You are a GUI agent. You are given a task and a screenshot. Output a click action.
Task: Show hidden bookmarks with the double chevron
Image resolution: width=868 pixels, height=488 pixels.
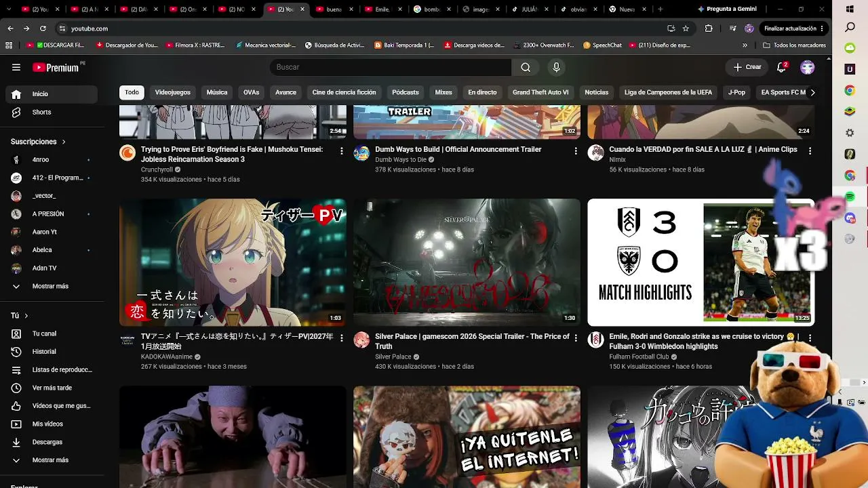tap(745, 45)
